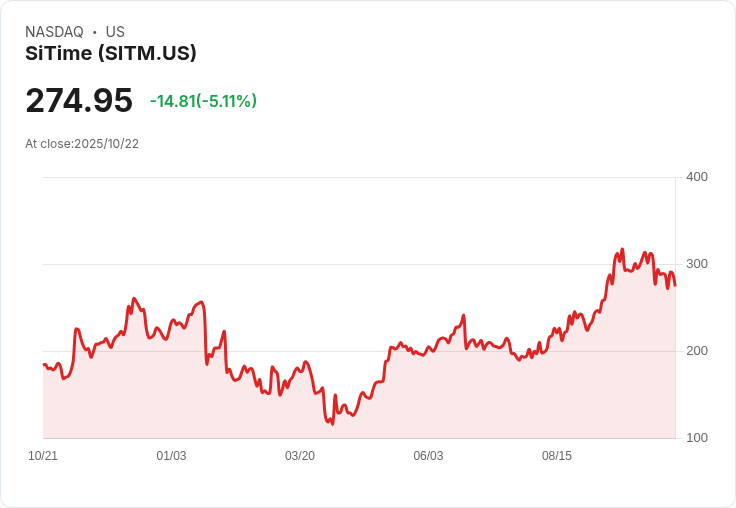Click the 300 y-axis label
The height and width of the screenshot is (508, 736).
coord(697,264)
